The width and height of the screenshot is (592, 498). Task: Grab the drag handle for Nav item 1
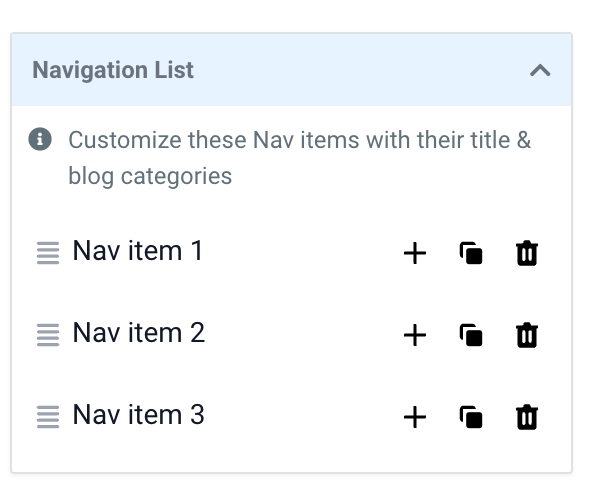pos(48,253)
